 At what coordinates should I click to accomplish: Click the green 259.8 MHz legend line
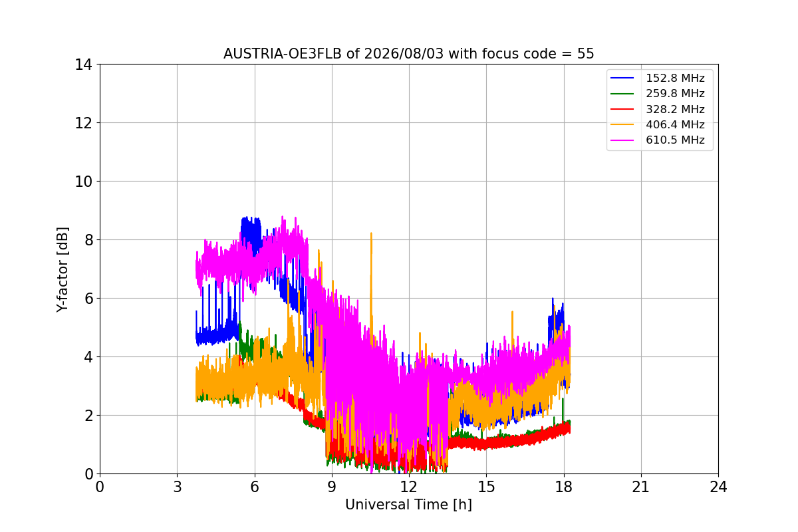pos(624,94)
